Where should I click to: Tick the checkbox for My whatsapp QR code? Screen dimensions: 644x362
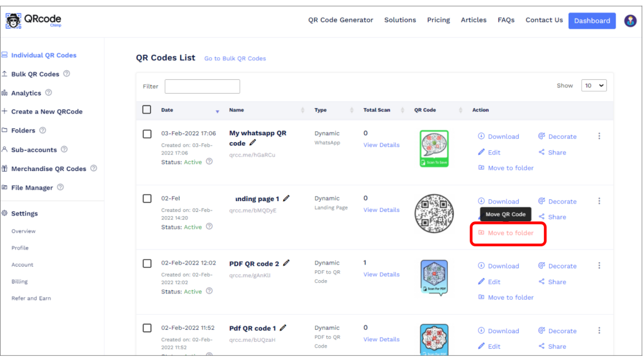pyautogui.click(x=147, y=134)
